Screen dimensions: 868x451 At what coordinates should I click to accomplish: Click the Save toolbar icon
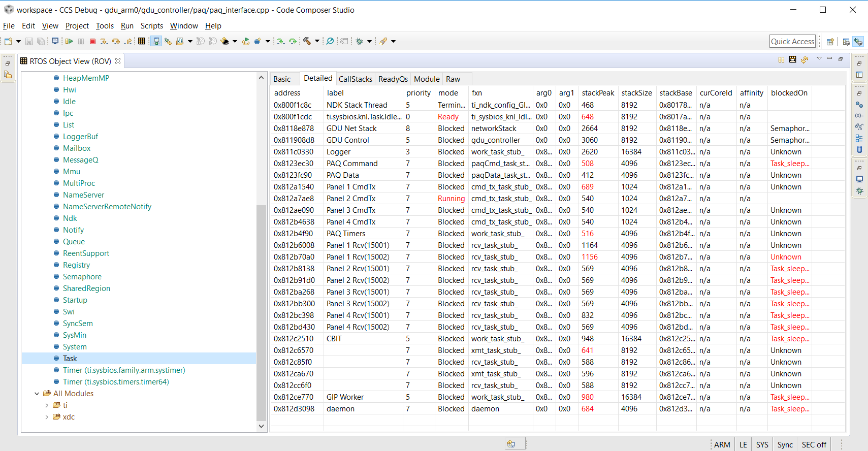[29, 41]
